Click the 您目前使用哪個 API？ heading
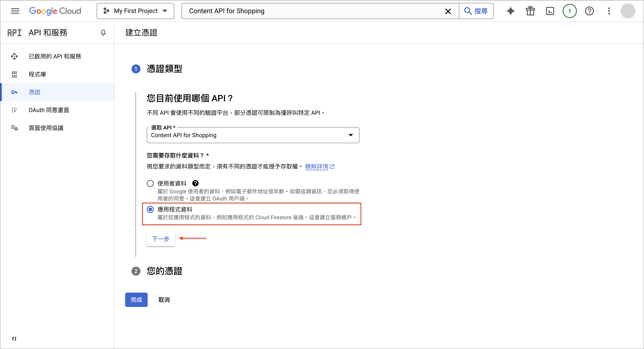The height and width of the screenshot is (349, 644). coord(190,98)
